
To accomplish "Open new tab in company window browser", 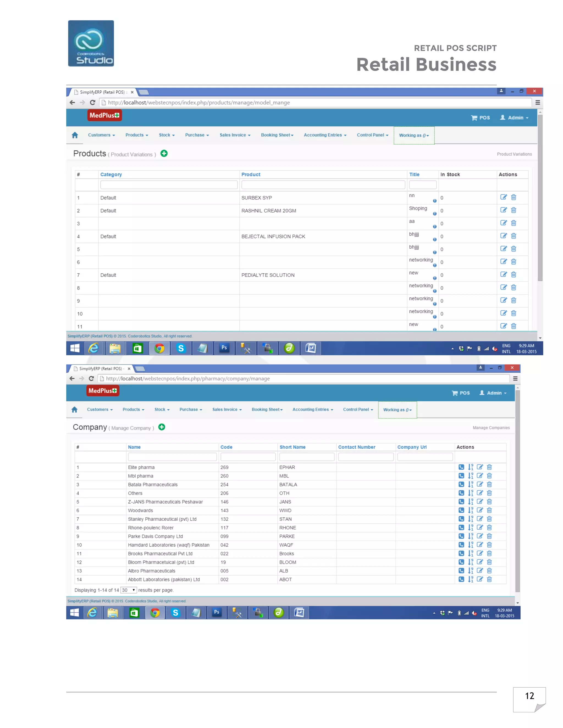I will coord(140,369).
